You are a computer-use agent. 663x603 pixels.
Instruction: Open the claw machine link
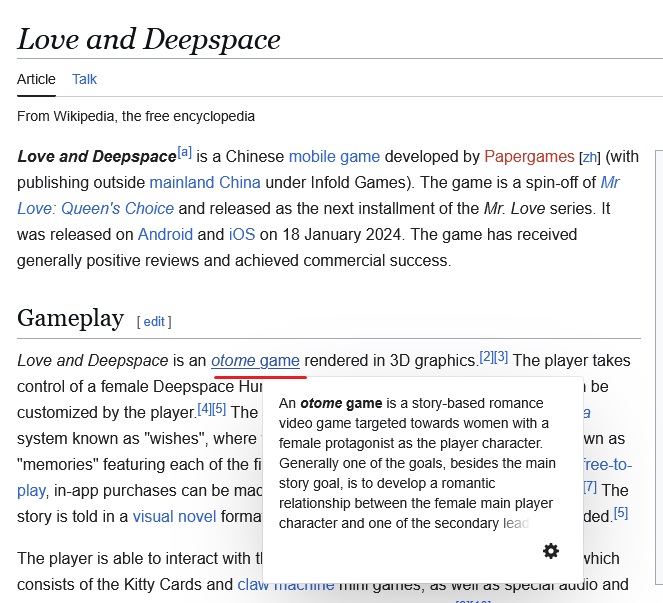285,584
